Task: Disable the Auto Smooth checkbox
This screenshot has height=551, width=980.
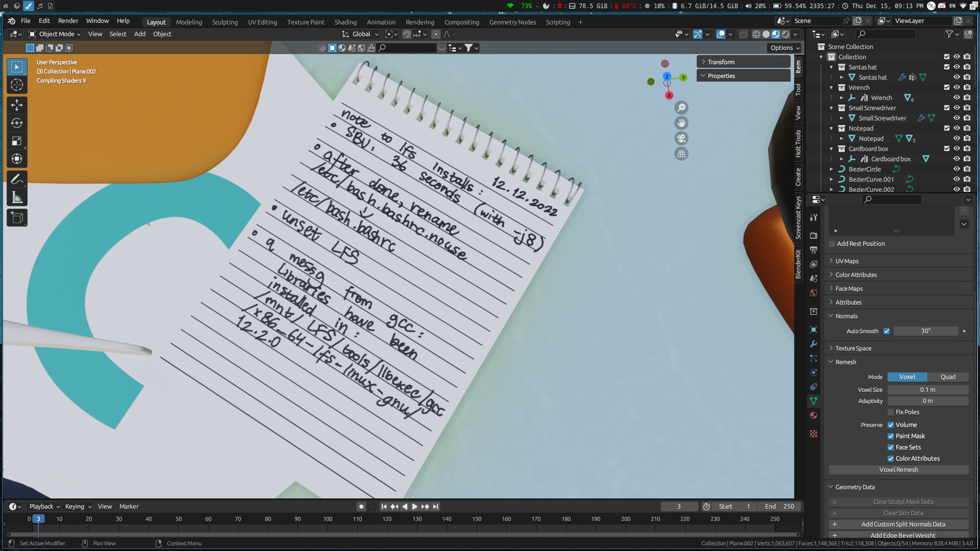Action: (x=887, y=331)
